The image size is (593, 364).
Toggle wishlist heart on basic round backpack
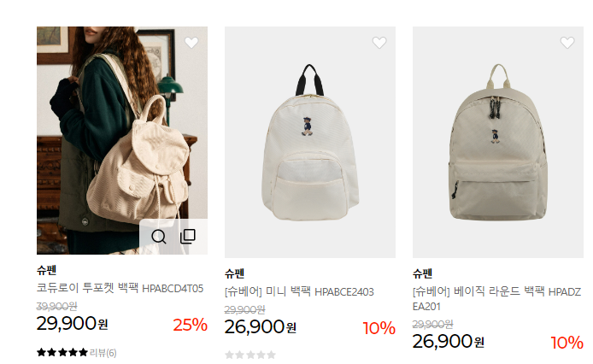point(567,43)
